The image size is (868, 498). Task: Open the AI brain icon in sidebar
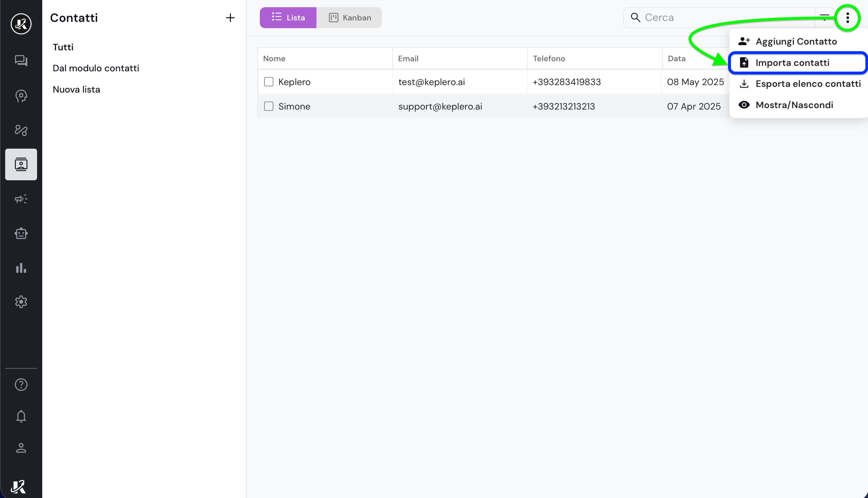(21, 96)
